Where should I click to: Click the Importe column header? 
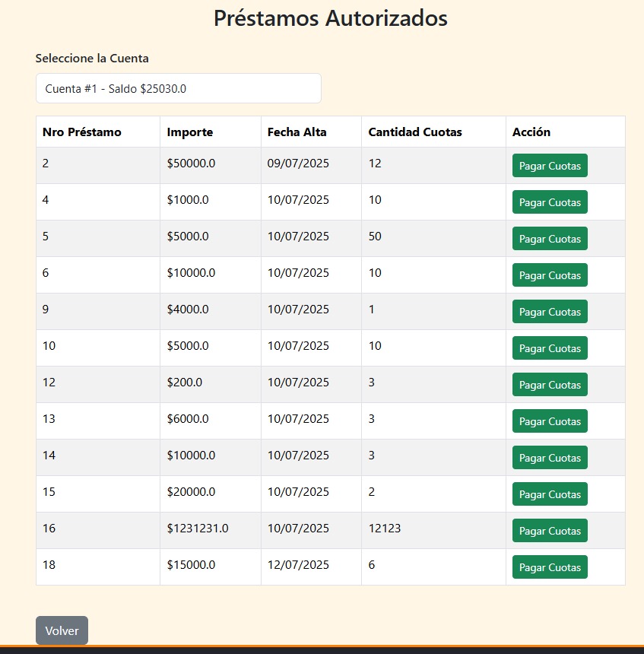(x=190, y=132)
